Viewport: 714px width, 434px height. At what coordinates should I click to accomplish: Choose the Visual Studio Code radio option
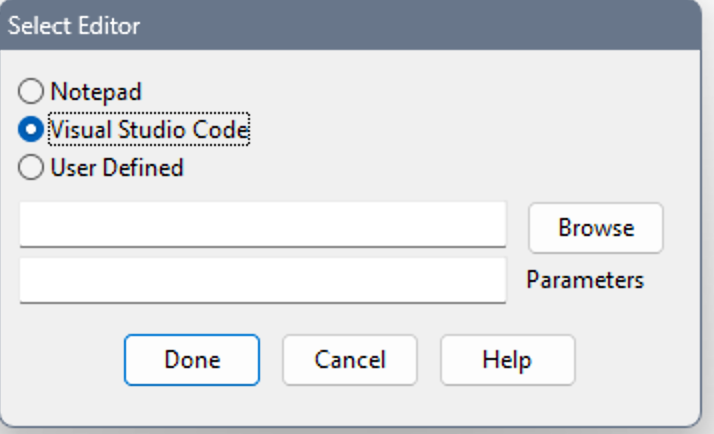pyautogui.click(x=32, y=130)
